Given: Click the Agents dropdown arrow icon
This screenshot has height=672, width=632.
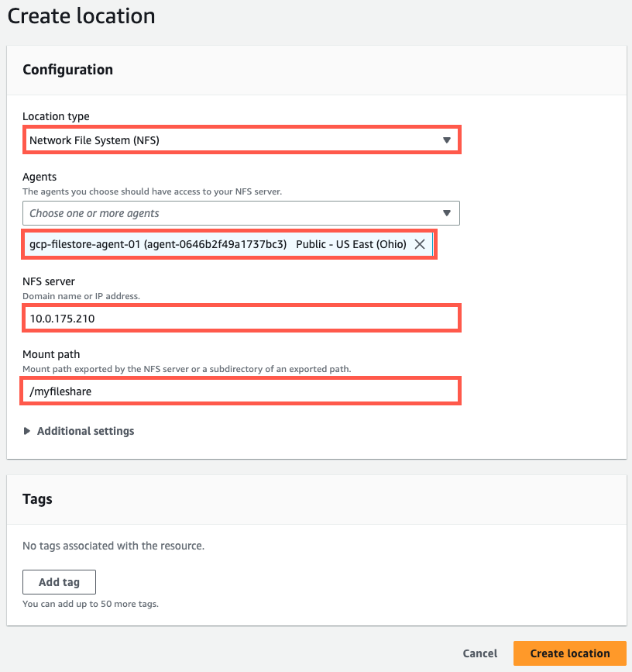Looking at the screenshot, I should click(x=448, y=213).
